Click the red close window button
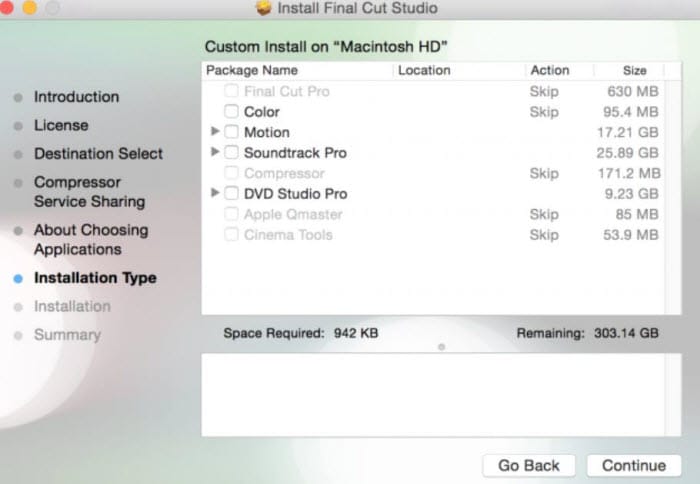 [6, 7]
